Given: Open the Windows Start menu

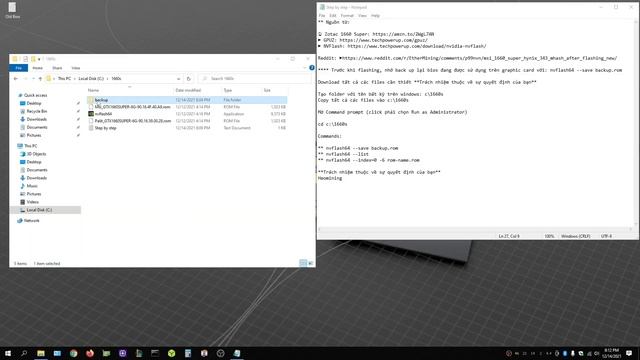Looking at the screenshot, I should [x=8, y=353].
